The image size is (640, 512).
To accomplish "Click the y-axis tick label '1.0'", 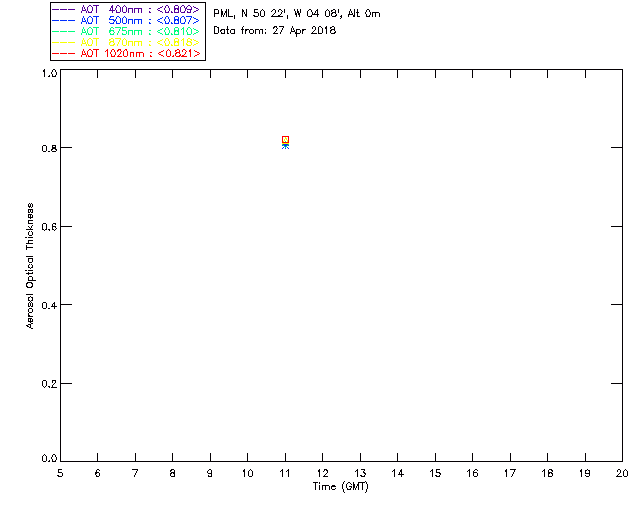I will click(x=49, y=73).
